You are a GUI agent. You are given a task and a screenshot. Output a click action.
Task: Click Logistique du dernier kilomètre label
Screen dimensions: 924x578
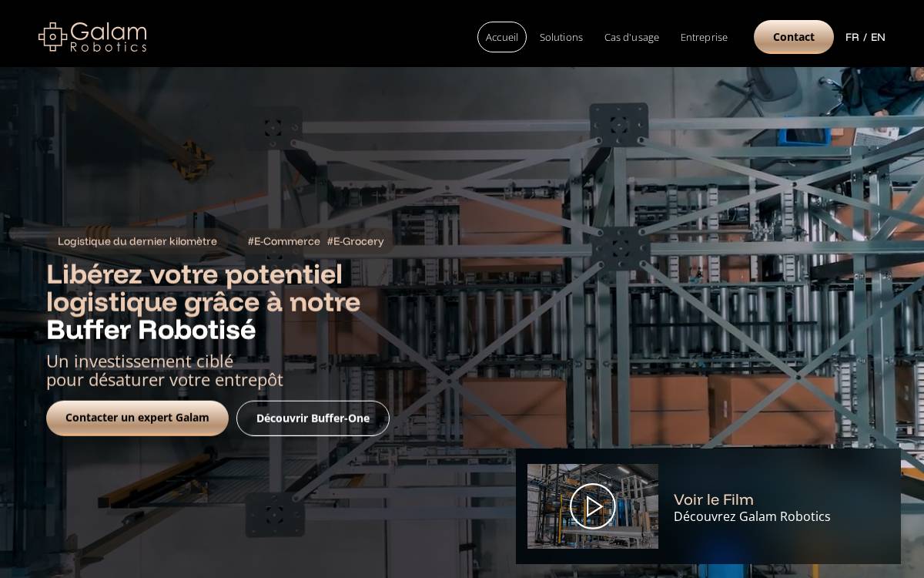[x=137, y=241]
